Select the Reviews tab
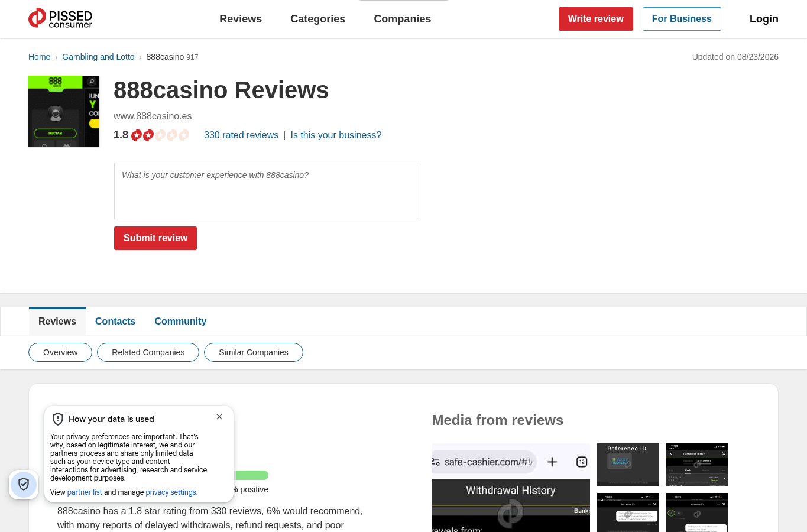 [x=57, y=322]
